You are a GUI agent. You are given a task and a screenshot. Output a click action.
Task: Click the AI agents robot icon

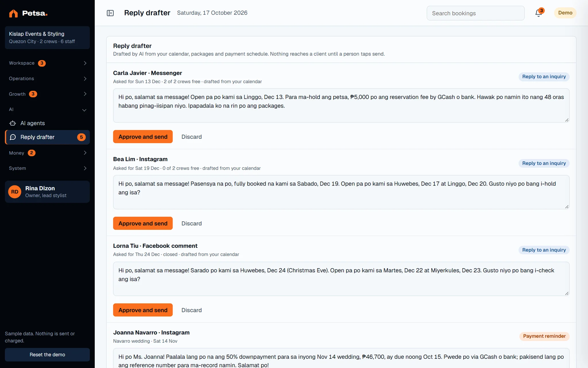[13, 123]
